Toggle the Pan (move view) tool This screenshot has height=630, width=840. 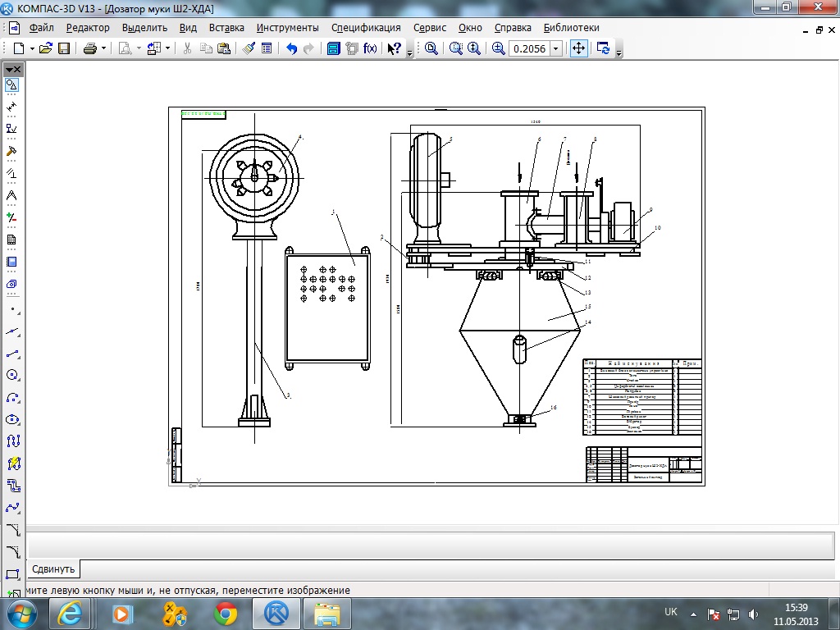[578, 48]
